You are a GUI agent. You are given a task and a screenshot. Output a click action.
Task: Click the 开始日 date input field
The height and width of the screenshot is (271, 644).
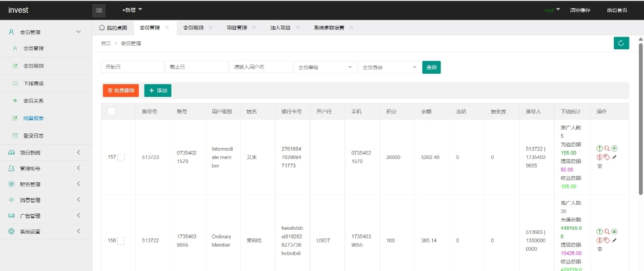coord(132,67)
